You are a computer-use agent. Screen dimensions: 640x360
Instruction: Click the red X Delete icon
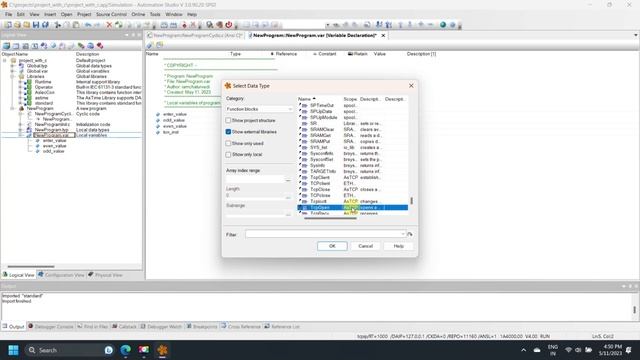pyautogui.click(x=109, y=25)
